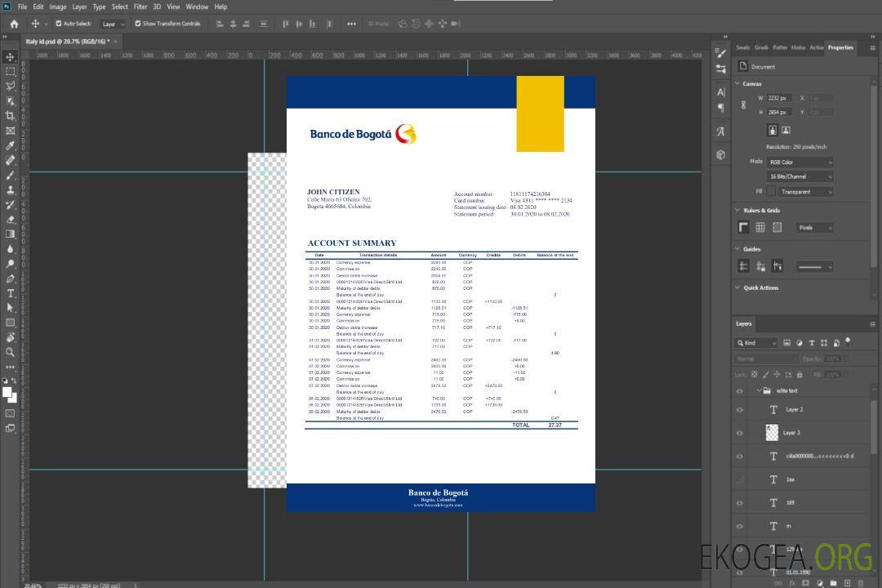
Task: Toggle the Auto-Select checkbox
Action: point(59,24)
